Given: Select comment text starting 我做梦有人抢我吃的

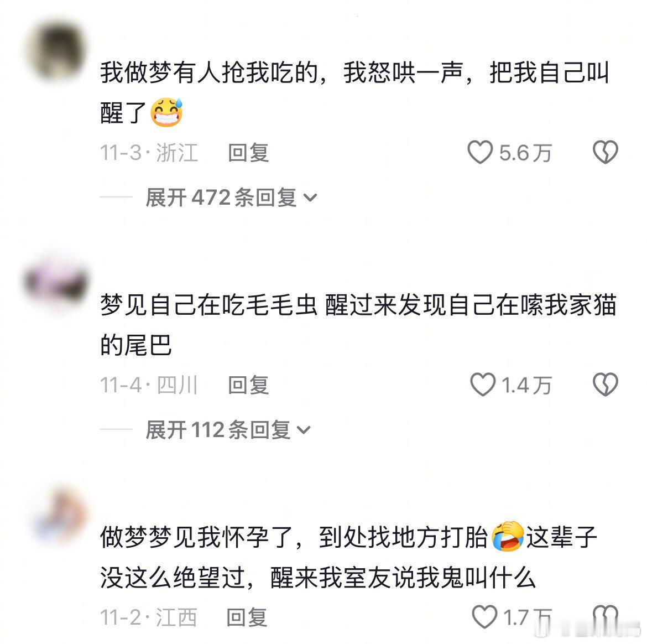Looking at the screenshot, I should (x=355, y=92).
